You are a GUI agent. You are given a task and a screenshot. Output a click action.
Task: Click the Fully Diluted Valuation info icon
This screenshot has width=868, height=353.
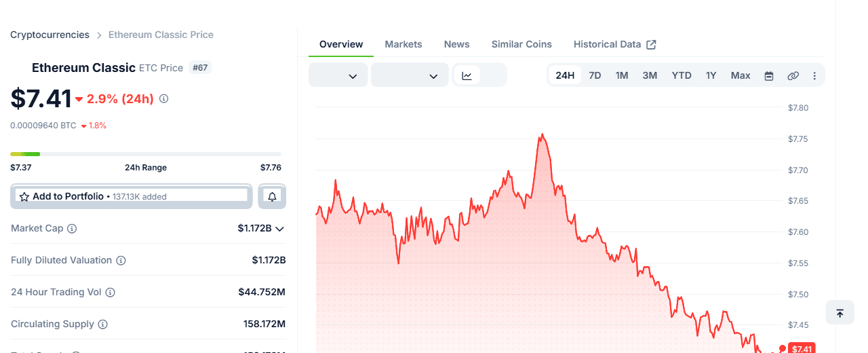pyautogui.click(x=121, y=261)
